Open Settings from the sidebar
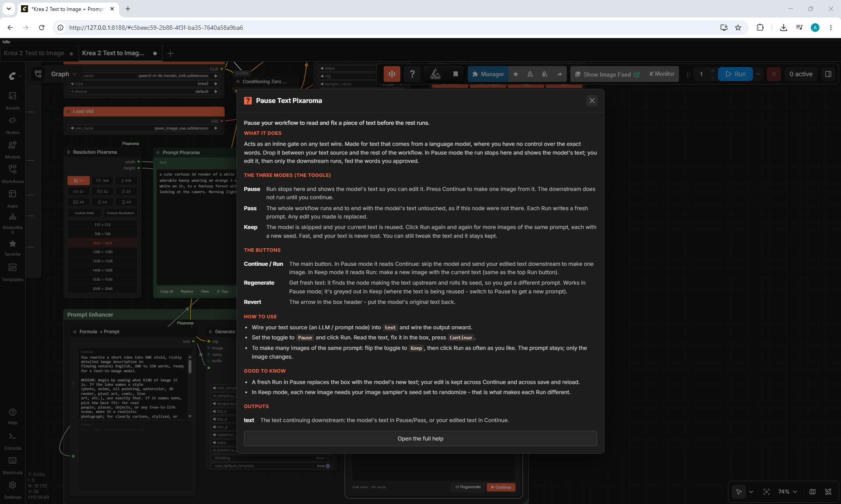The image size is (841, 504). [12, 490]
